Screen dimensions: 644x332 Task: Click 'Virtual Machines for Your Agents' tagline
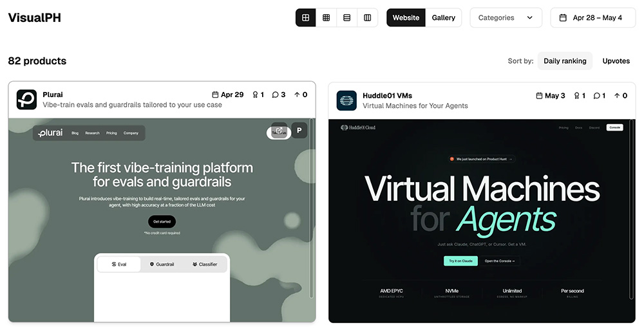[415, 106]
